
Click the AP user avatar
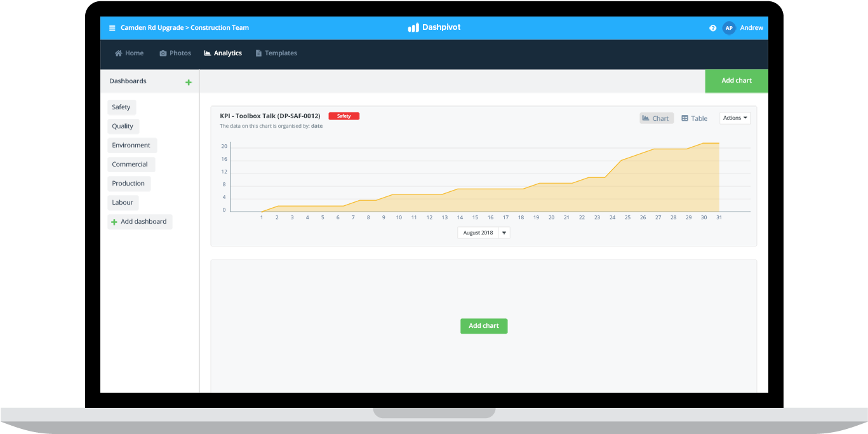[x=729, y=28]
